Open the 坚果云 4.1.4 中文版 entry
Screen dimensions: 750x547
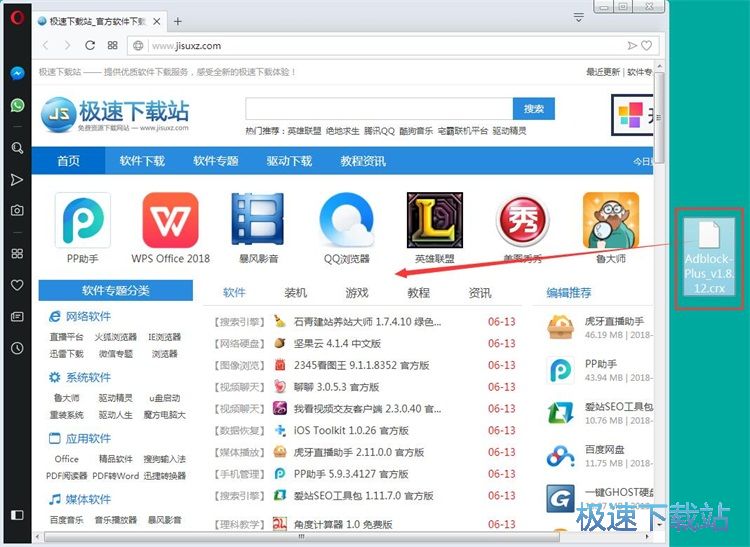(x=337, y=343)
